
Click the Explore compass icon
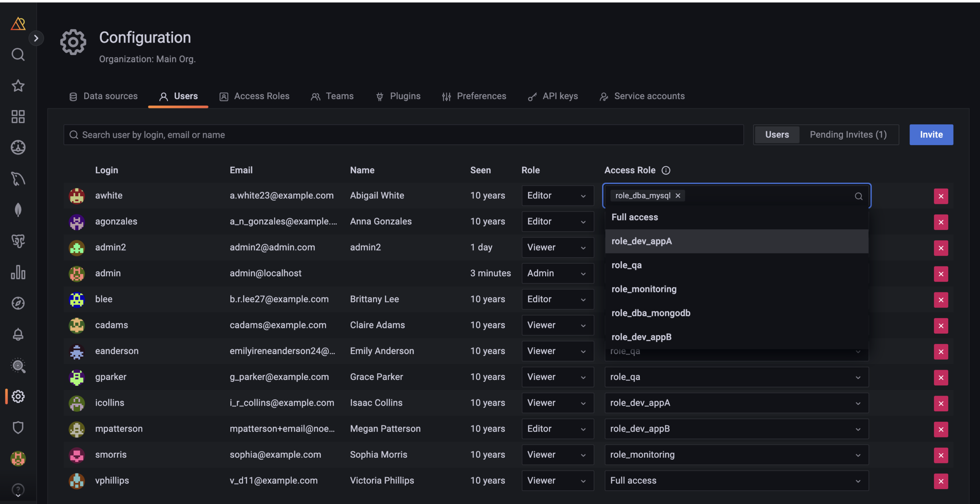[x=18, y=303]
